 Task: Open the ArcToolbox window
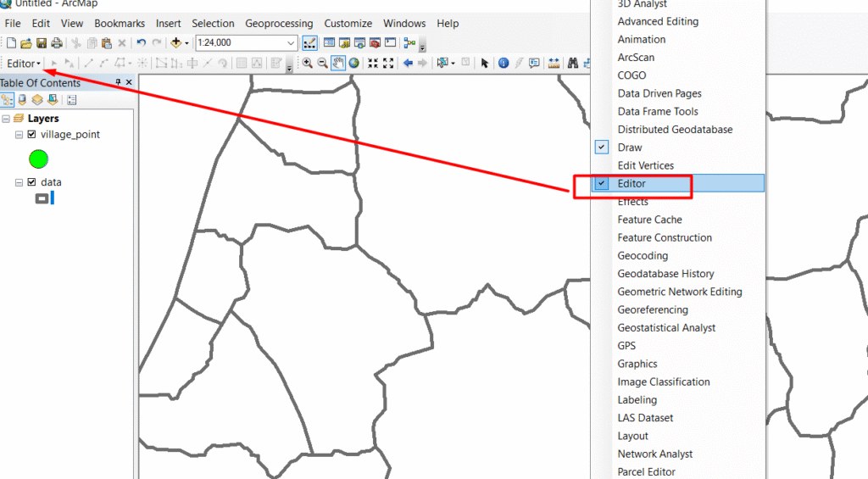(x=375, y=42)
